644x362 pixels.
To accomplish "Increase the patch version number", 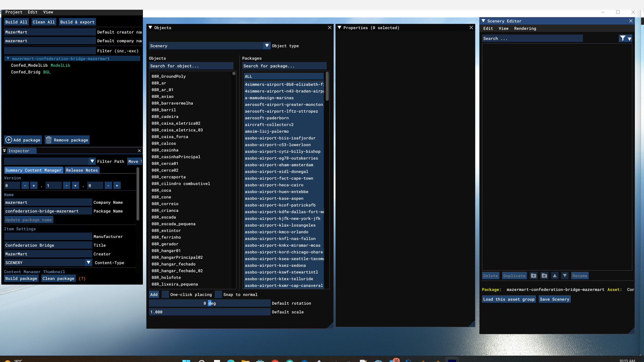I will [117, 186].
